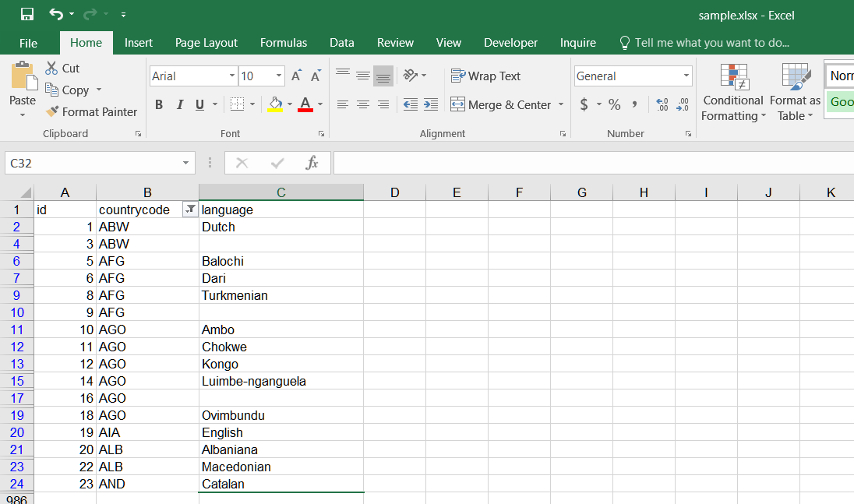Click inside the Name Box showing C32
Image resolution: width=854 pixels, height=504 pixels.
pyautogui.click(x=92, y=163)
